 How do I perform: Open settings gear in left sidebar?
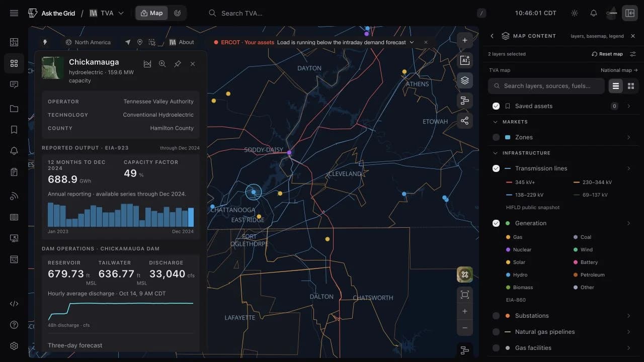pyautogui.click(x=14, y=346)
